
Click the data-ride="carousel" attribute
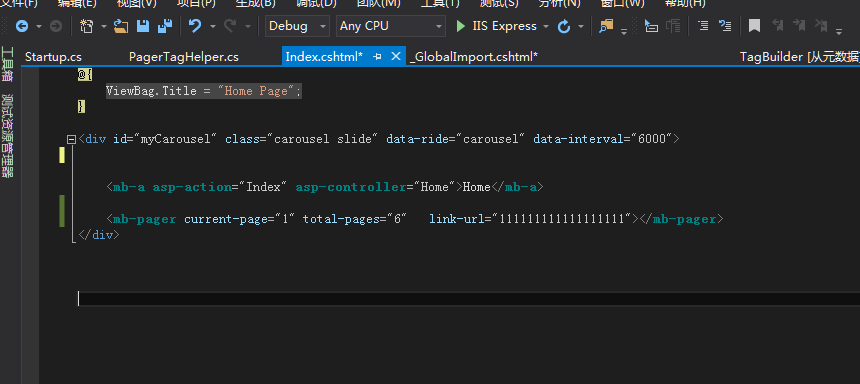[x=456, y=139]
